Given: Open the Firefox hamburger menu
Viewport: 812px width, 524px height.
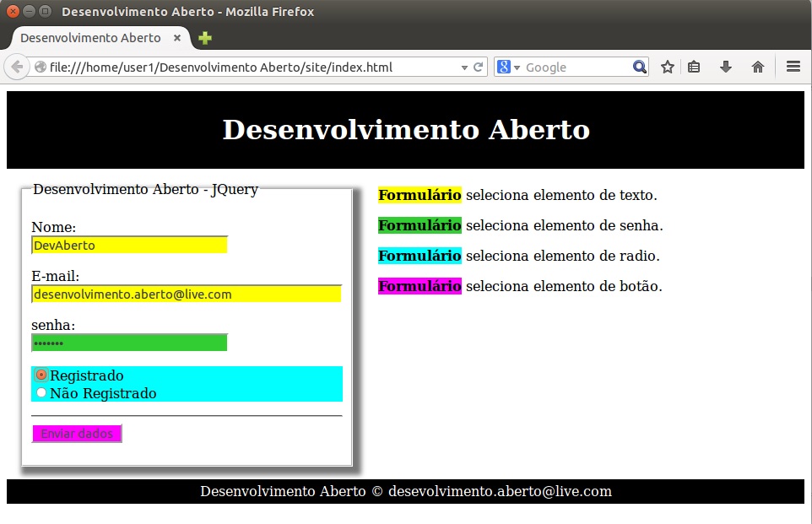Looking at the screenshot, I should tap(793, 68).
